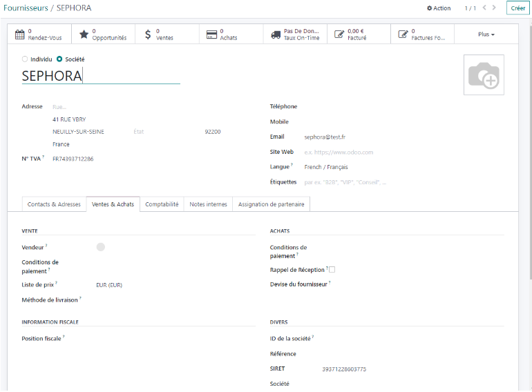532x392 pixels.
Task: Select the Individu radio option
Action: 25,59
